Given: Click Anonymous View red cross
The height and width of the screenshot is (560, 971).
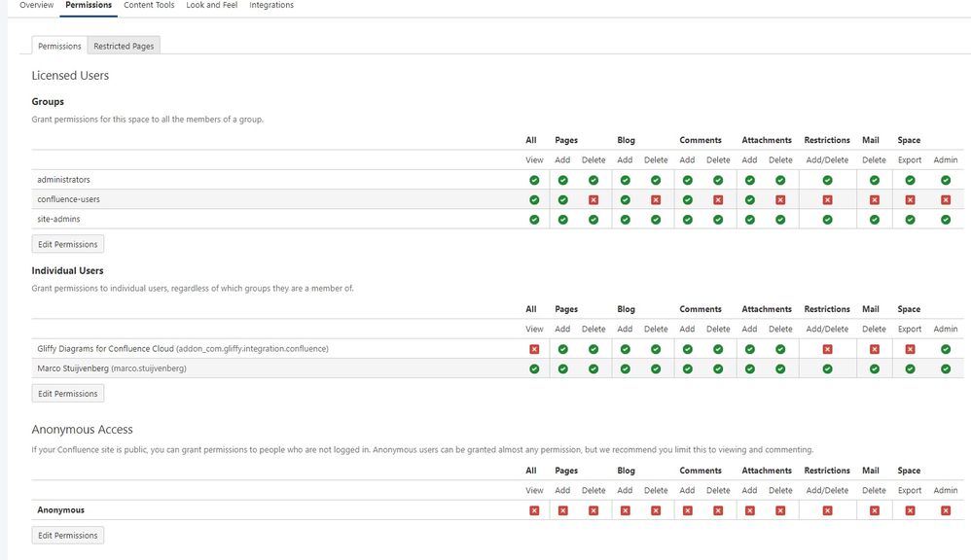Looking at the screenshot, I should tap(534, 510).
